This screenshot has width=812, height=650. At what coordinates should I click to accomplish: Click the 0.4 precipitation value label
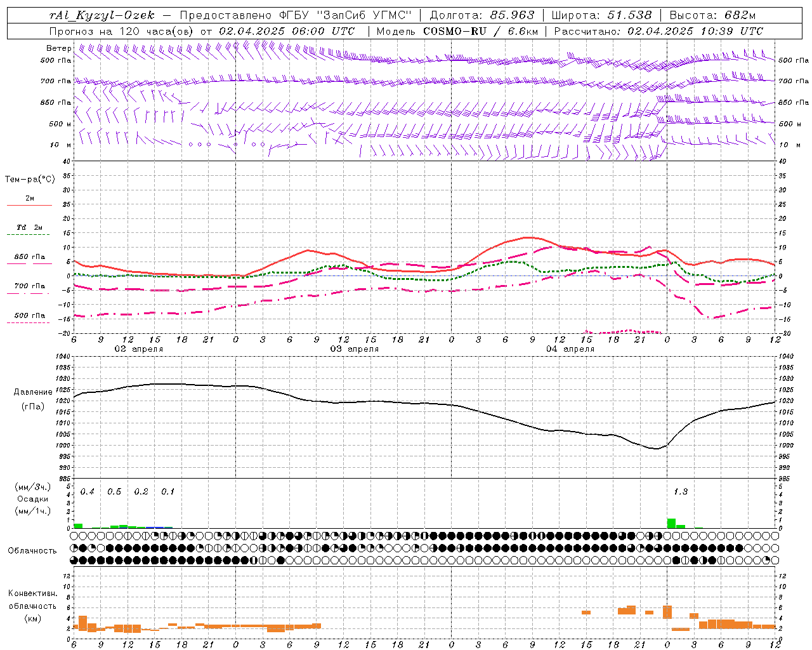point(88,492)
